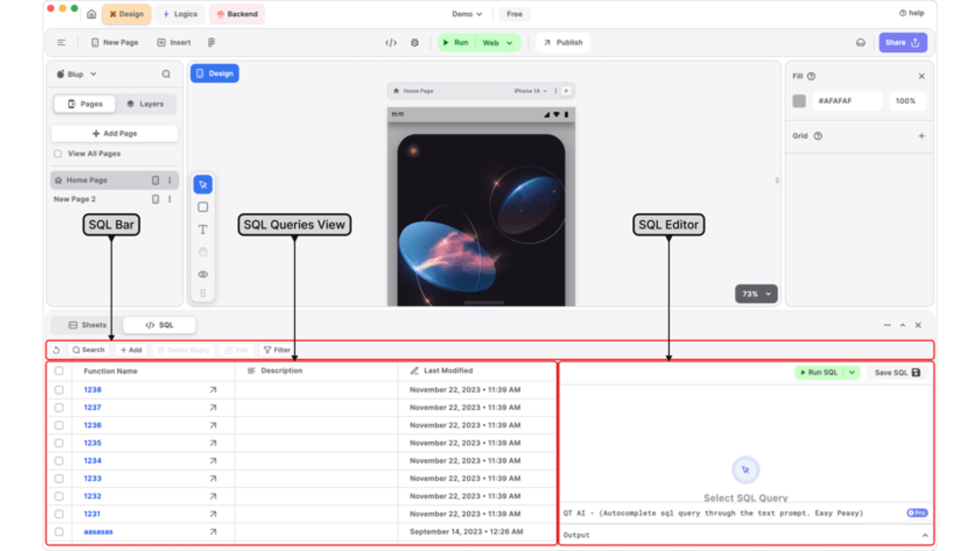Viewport: 980px width, 551px height.
Task: Click the add plus icon on canvas header
Action: (566, 91)
